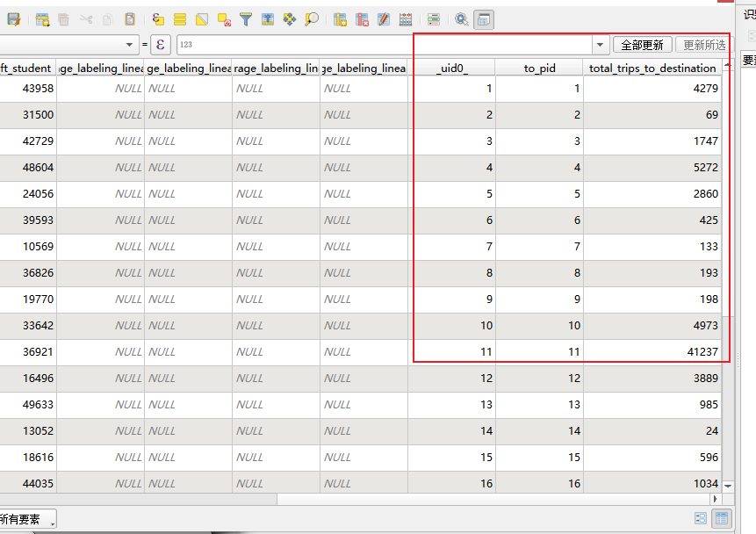Click total_trips_to_destination column header
The image size is (756, 534).
[x=652, y=68]
